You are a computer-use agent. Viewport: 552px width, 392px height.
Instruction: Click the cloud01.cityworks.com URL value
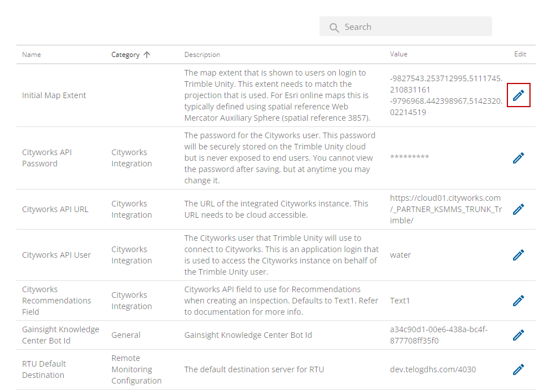pyautogui.click(x=446, y=209)
